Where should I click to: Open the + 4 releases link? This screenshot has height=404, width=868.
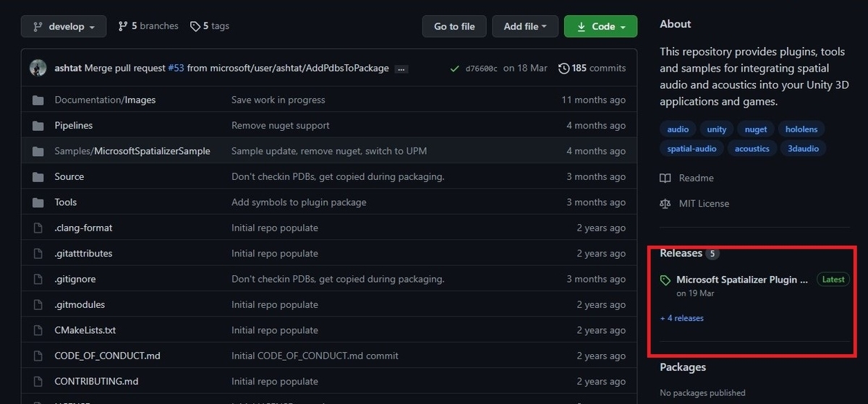[681, 318]
